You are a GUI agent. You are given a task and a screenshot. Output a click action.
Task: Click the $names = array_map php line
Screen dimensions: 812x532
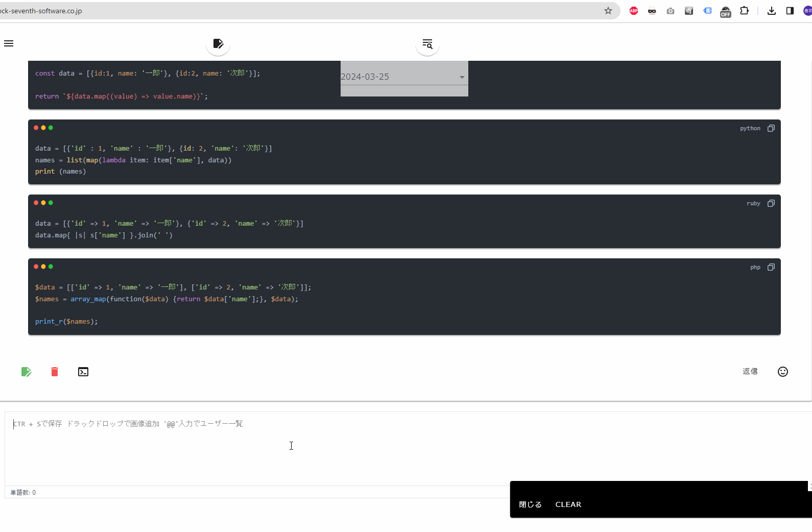point(166,299)
